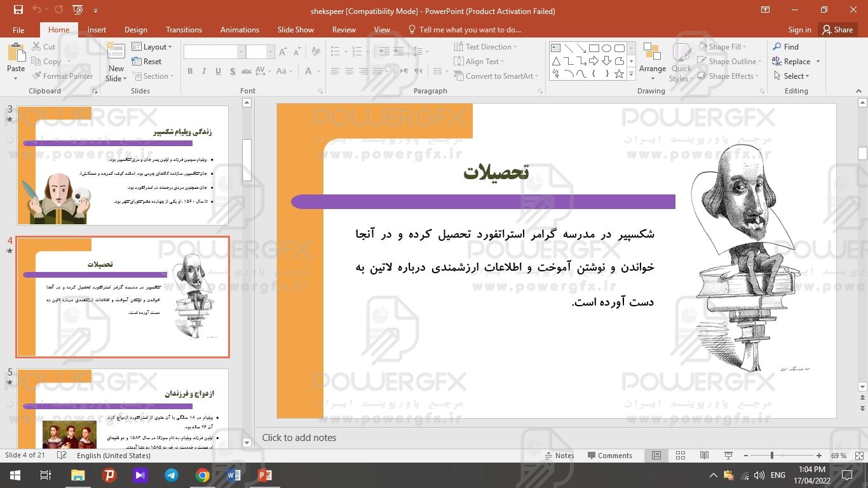
Task: Click the zoom slider handle in the status bar
Action: pyautogui.click(x=772, y=456)
